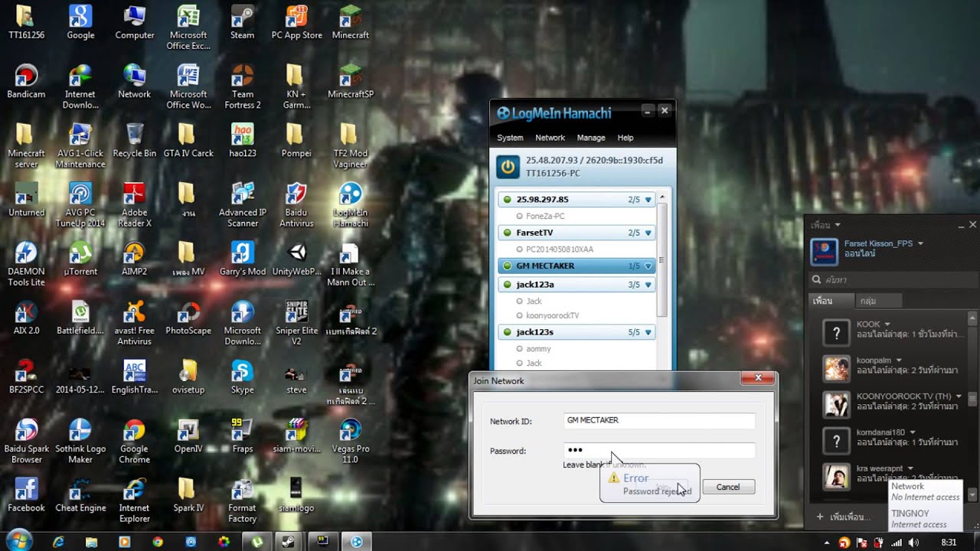The height and width of the screenshot is (551, 980).
Task: Open the Sniper Elite V2 desktop icon
Action: (x=296, y=323)
